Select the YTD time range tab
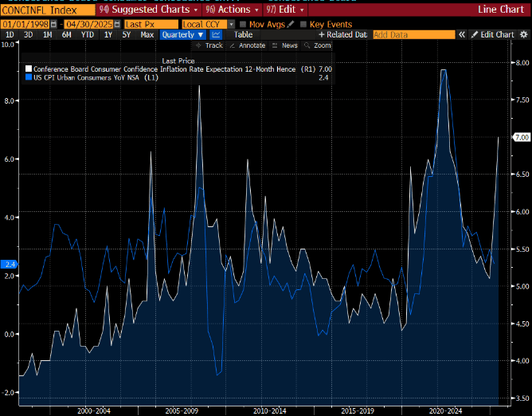The height and width of the screenshot is (416, 532). pyautogui.click(x=87, y=35)
